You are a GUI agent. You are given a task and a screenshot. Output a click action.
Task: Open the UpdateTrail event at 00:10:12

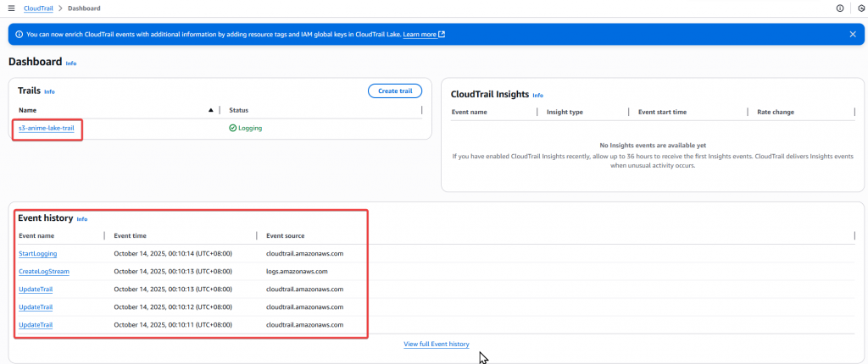tap(36, 306)
